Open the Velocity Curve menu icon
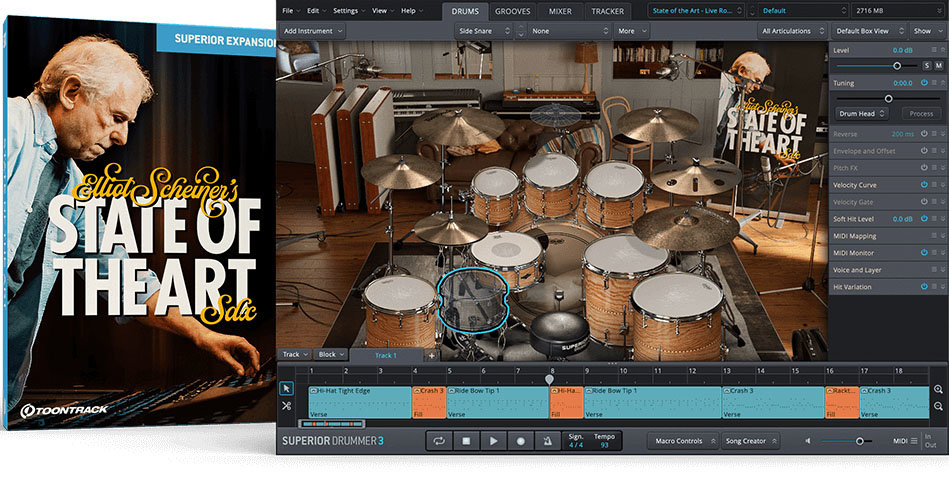This screenshot has height=487, width=949. tap(934, 185)
